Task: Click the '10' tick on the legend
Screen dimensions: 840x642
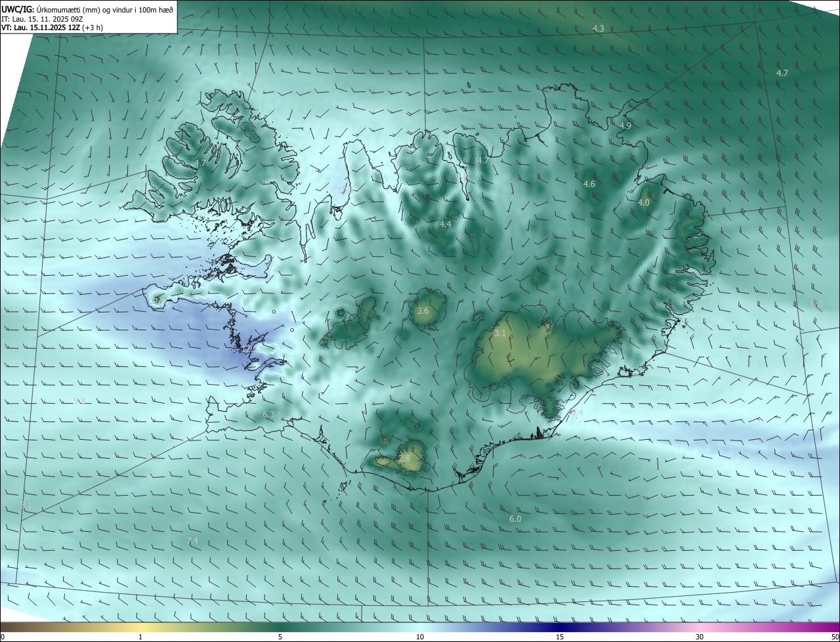Action: click(420, 637)
